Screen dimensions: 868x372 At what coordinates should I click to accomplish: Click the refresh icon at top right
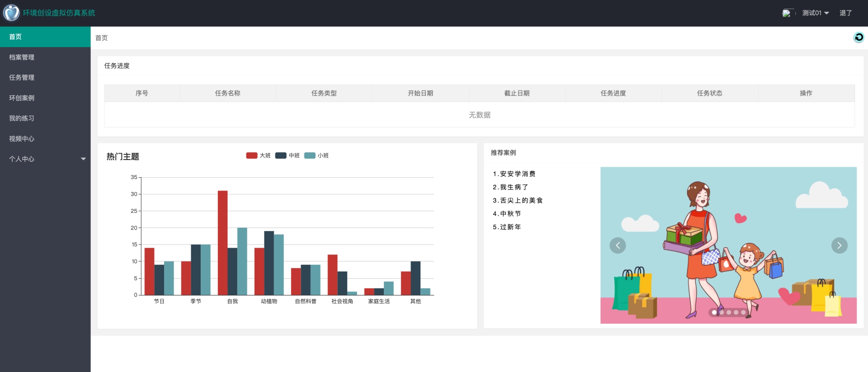point(859,38)
